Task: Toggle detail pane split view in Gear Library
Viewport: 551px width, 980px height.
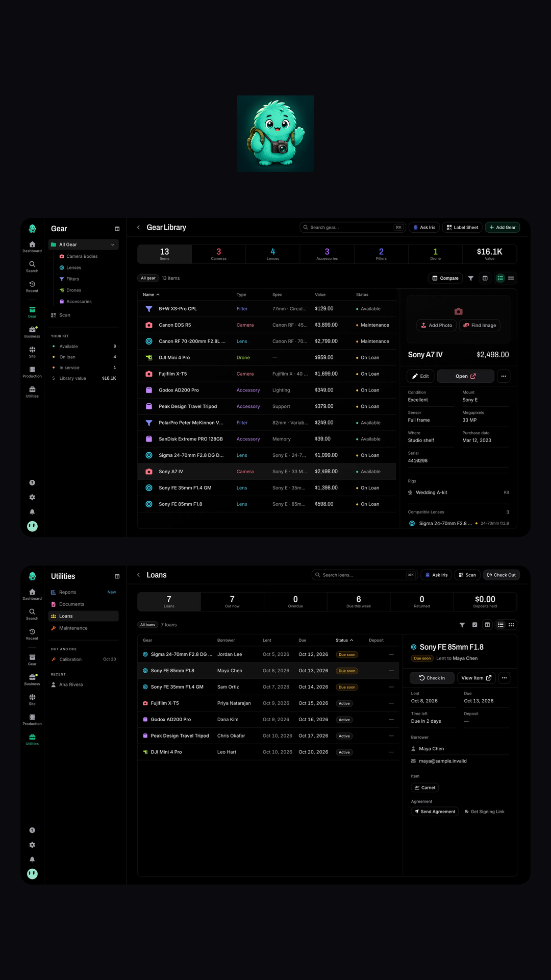Action: pyautogui.click(x=485, y=278)
